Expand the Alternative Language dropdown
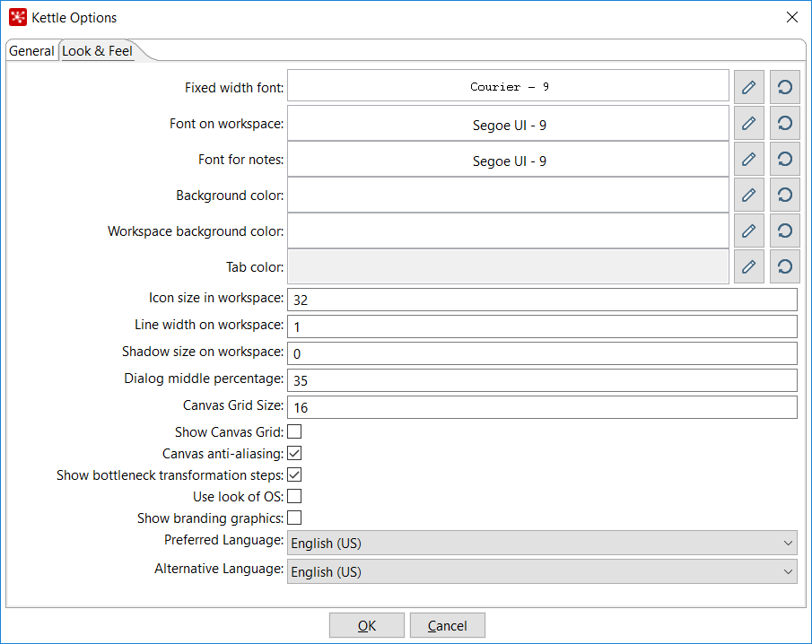812x644 pixels. click(x=541, y=571)
